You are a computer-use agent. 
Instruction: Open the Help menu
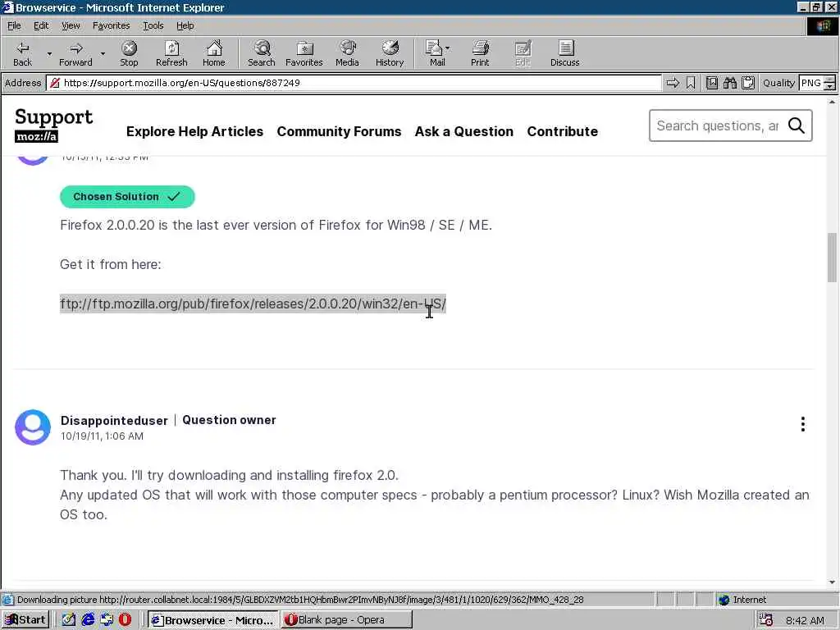point(185,25)
